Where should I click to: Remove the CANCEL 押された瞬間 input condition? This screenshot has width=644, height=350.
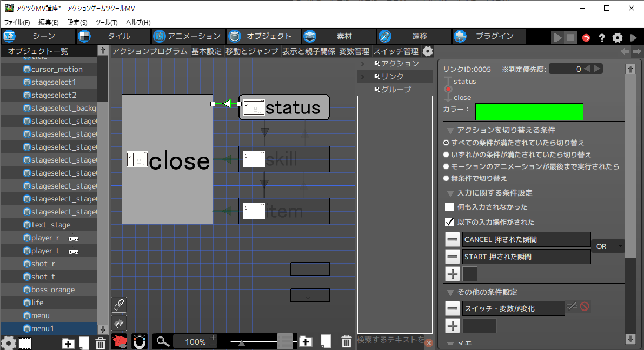(453, 239)
